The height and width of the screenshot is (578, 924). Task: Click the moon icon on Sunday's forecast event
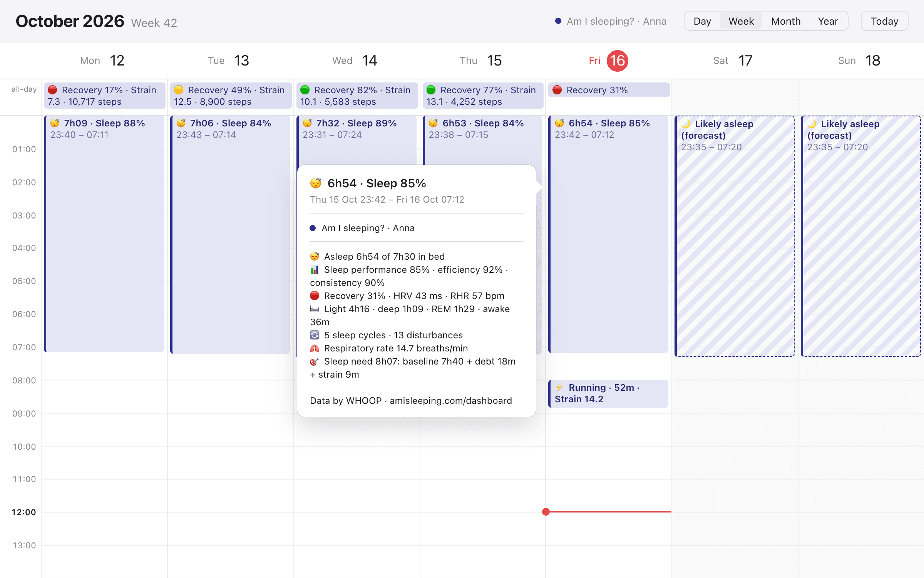coord(812,124)
